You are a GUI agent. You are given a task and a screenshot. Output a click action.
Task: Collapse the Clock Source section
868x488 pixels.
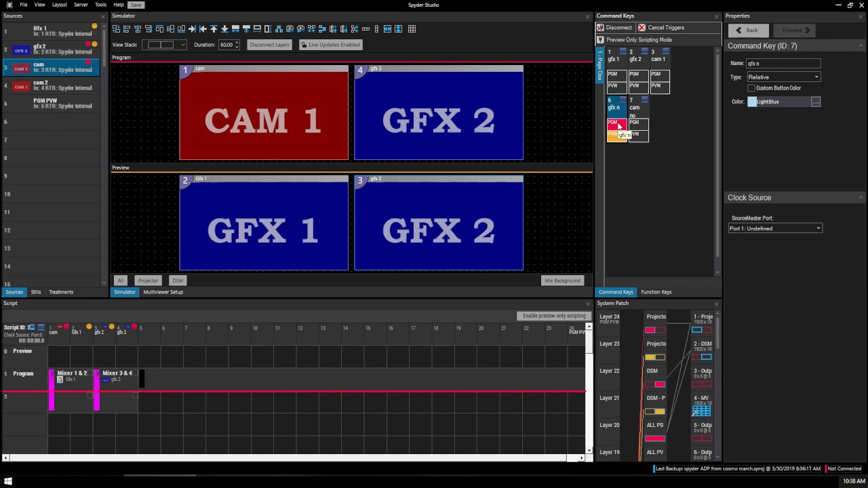pyautogui.click(x=861, y=198)
